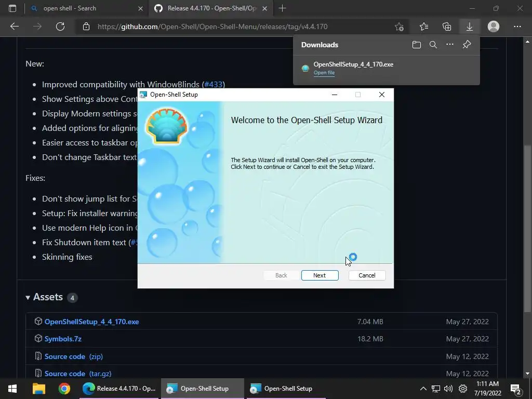Click the address bar URL
This screenshot has height=399, width=532.
point(212,26)
